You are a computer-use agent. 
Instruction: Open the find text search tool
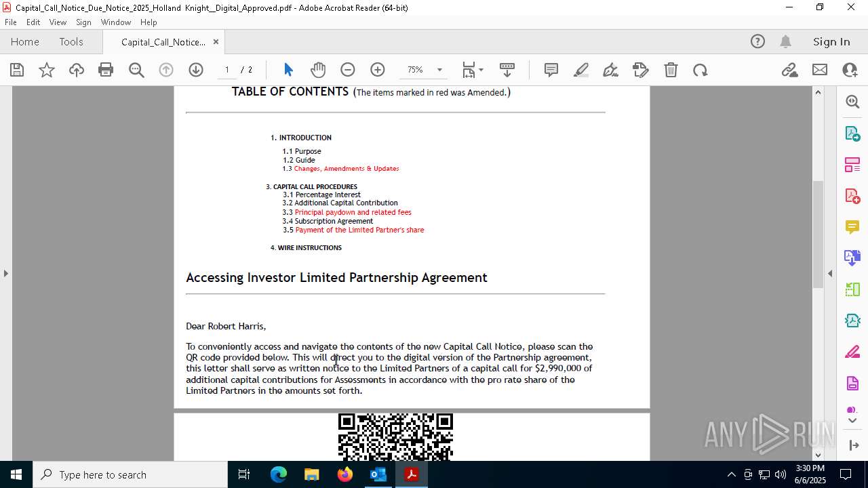[x=136, y=70]
